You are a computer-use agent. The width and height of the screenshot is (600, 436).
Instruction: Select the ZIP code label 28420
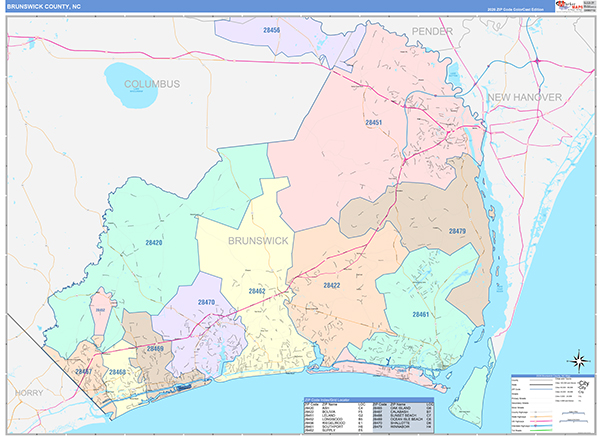click(x=154, y=243)
